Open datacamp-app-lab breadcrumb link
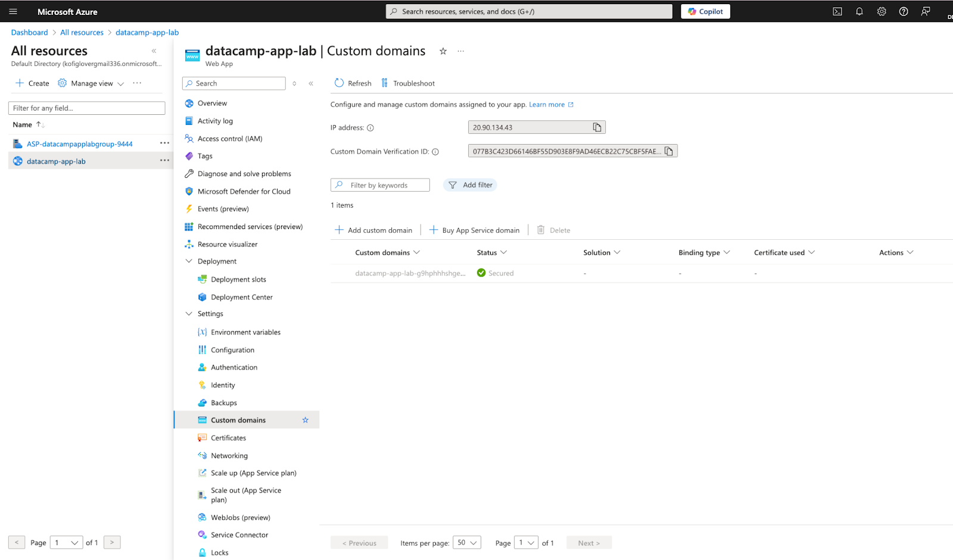 147,33
